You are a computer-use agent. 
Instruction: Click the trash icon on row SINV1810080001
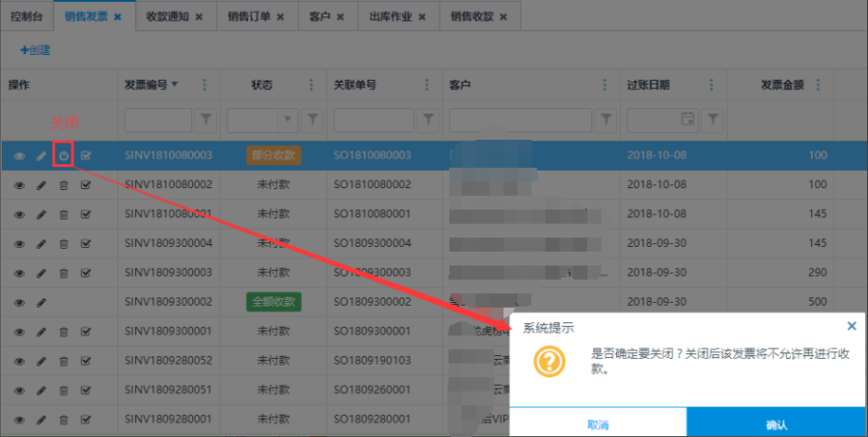pyautogui.click(x=64, y=213)
